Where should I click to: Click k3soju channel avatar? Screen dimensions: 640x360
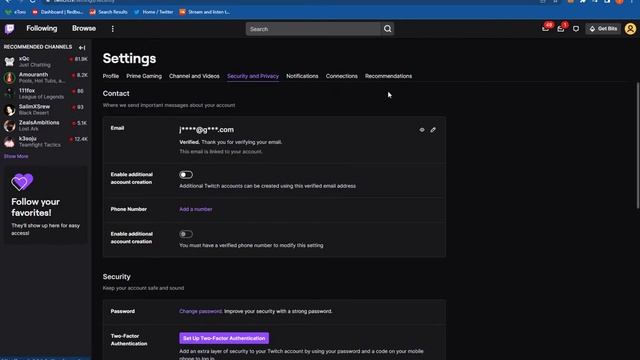9,142
